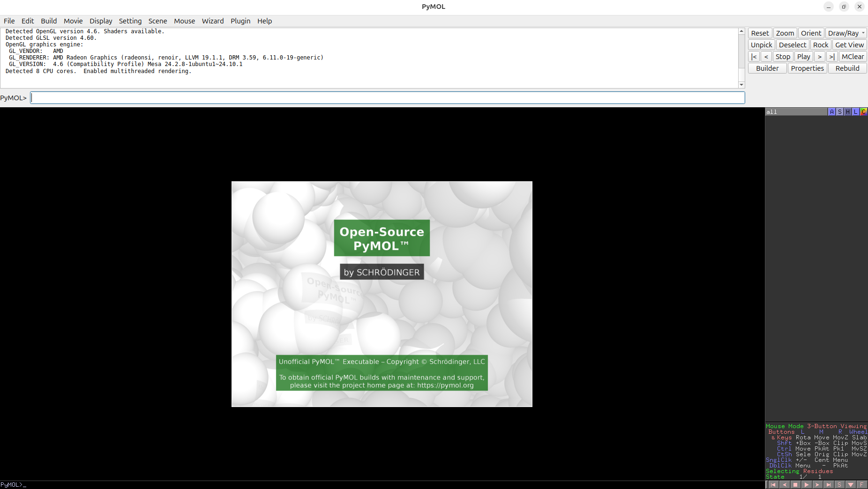Open the Hide menu (H) for all
868x489 pixels.
click(x=848, y=111)
